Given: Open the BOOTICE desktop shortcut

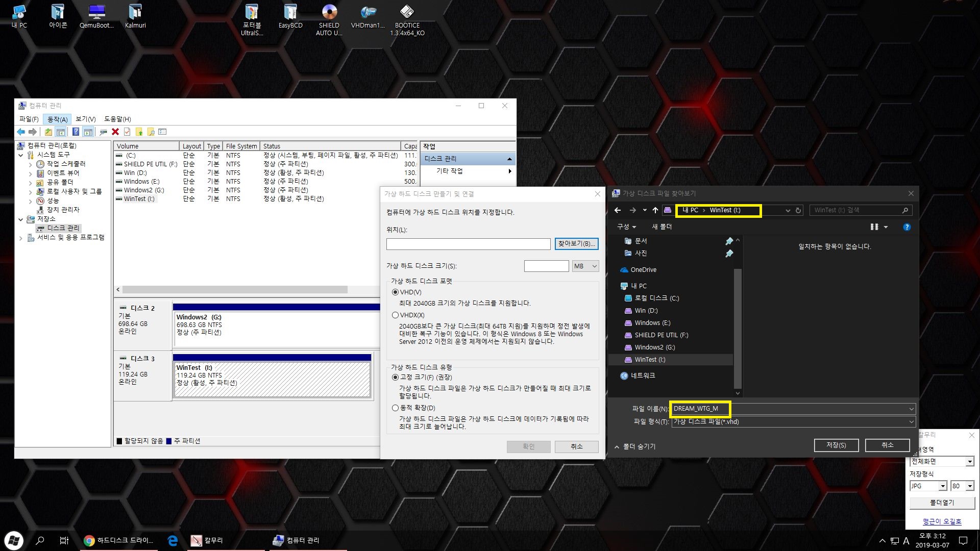Looking at the screenshot, I should coord(407,20).
